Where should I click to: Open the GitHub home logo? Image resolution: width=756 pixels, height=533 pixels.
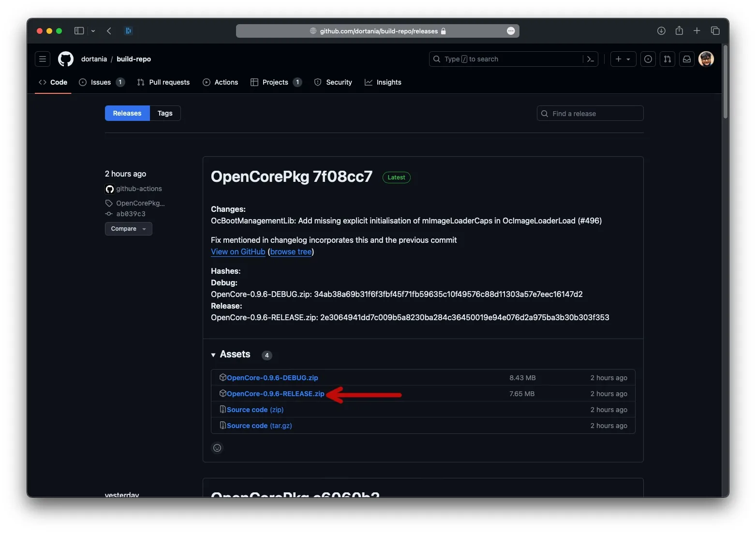pyautogui.click(x=66, y=59)
